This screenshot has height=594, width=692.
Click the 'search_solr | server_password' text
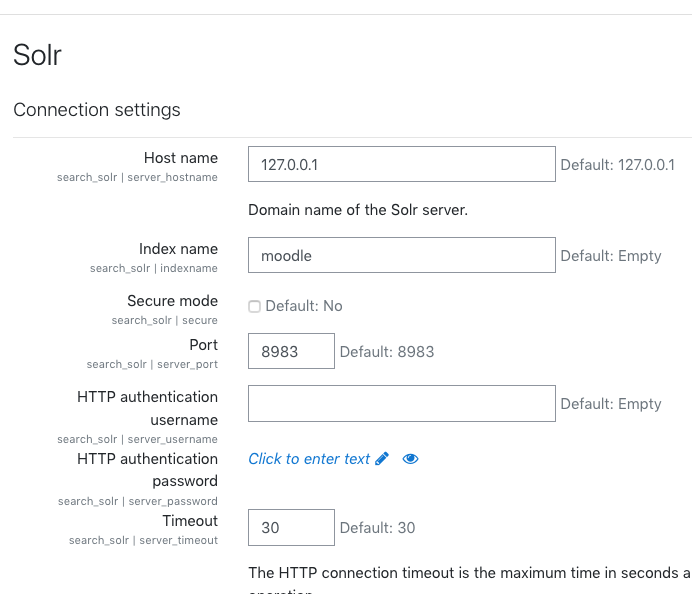[x=138, y=501]
